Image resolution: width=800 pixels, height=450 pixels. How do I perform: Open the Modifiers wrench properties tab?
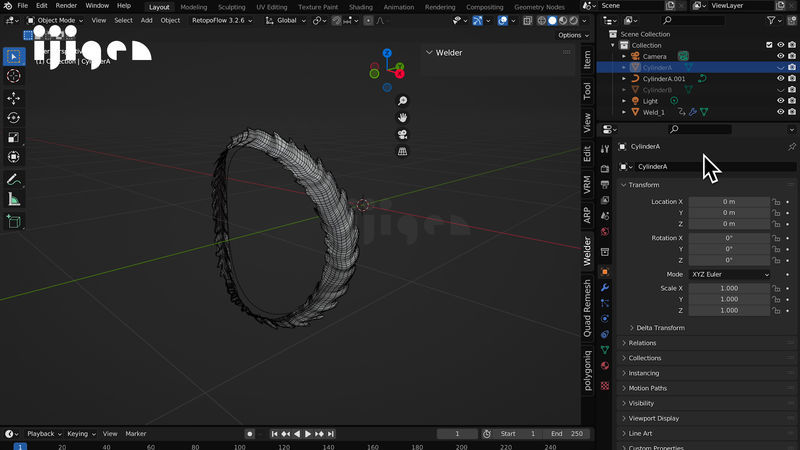(x=605, y=287)
